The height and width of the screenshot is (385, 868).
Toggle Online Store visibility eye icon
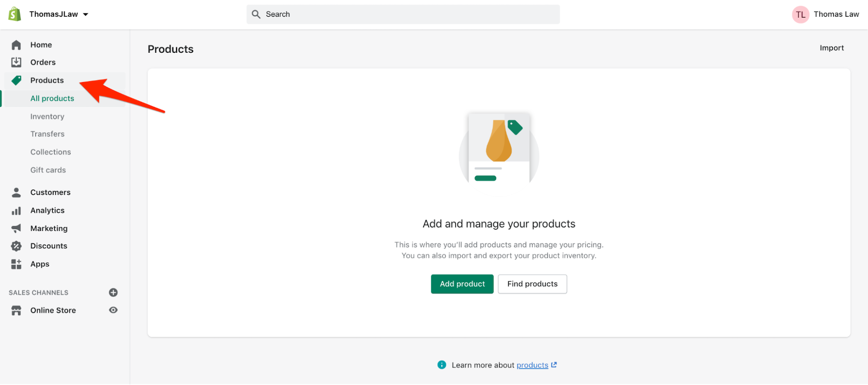coord(113,310)
